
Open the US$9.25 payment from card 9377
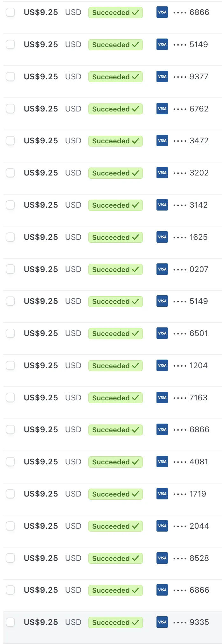[x=41, y=77]
